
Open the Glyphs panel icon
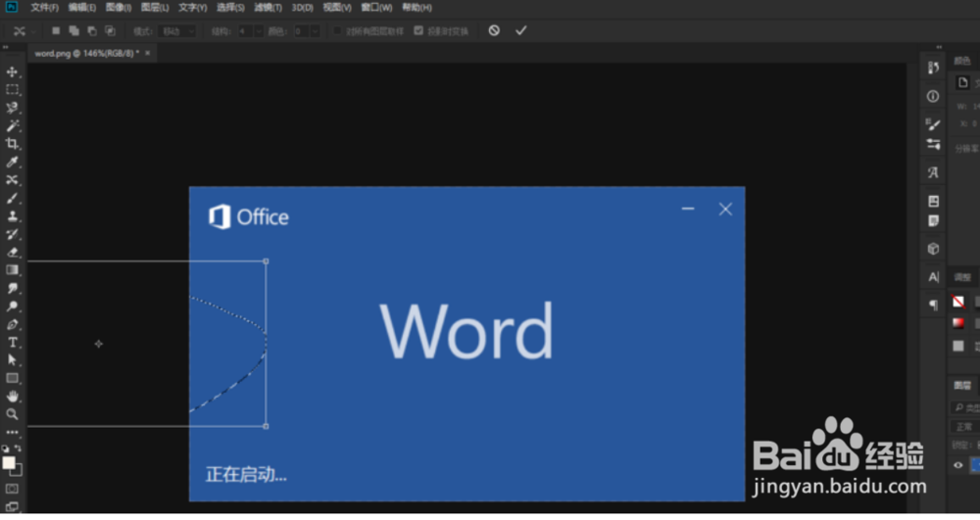[933, 173]
